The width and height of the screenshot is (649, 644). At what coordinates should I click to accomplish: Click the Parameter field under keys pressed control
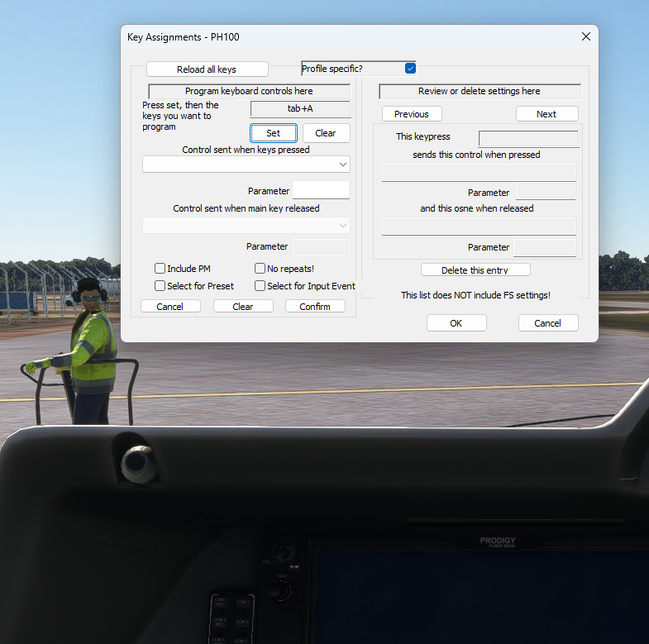point(321,191)
